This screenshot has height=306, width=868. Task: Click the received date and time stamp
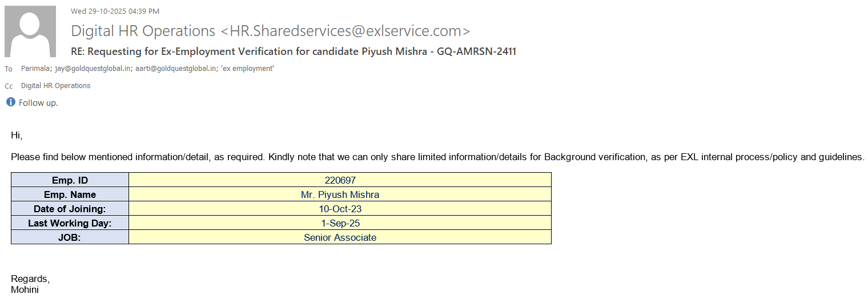(x=115, y=11)
